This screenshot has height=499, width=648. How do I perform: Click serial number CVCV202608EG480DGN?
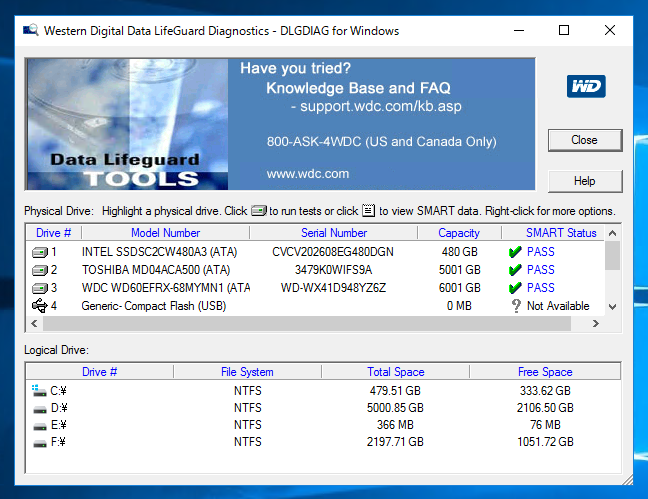click(333, 252)
